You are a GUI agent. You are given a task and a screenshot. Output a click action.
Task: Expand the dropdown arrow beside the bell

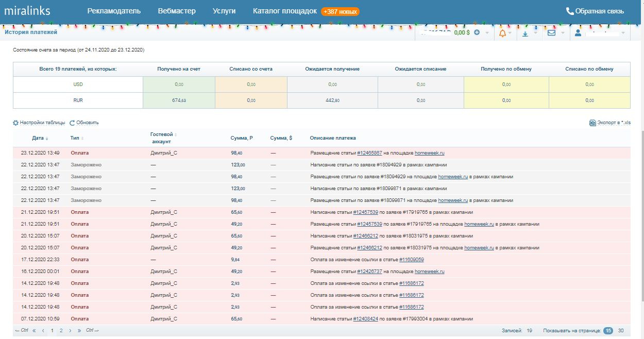[510, 33]
